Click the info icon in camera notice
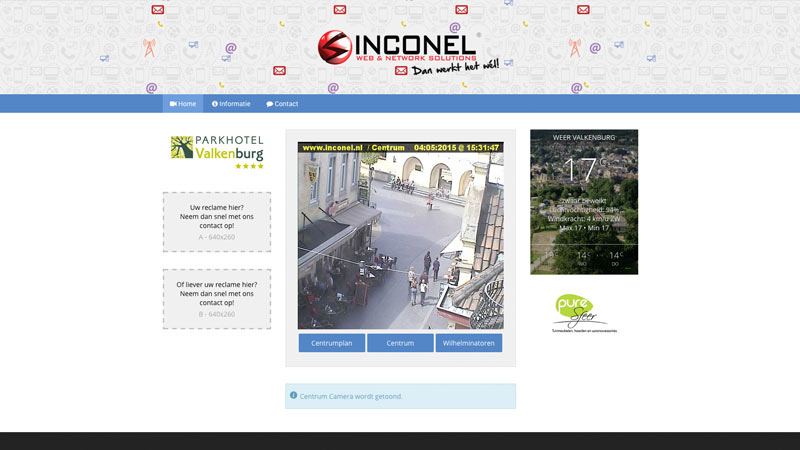800x450 pixels. click(x=293, y=395)
